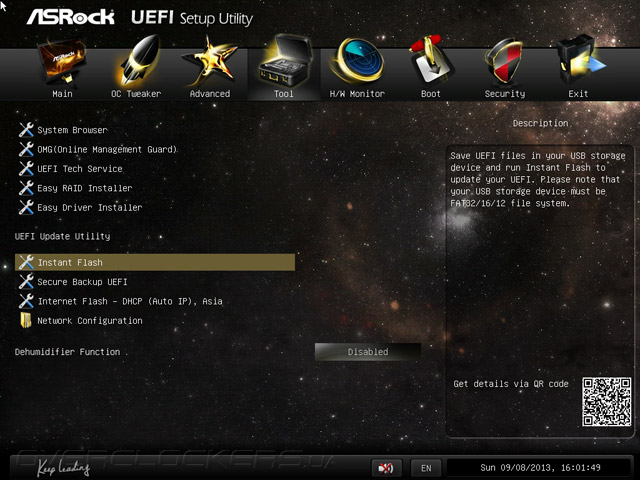Switch to the Boot tab label

(431, 94)
